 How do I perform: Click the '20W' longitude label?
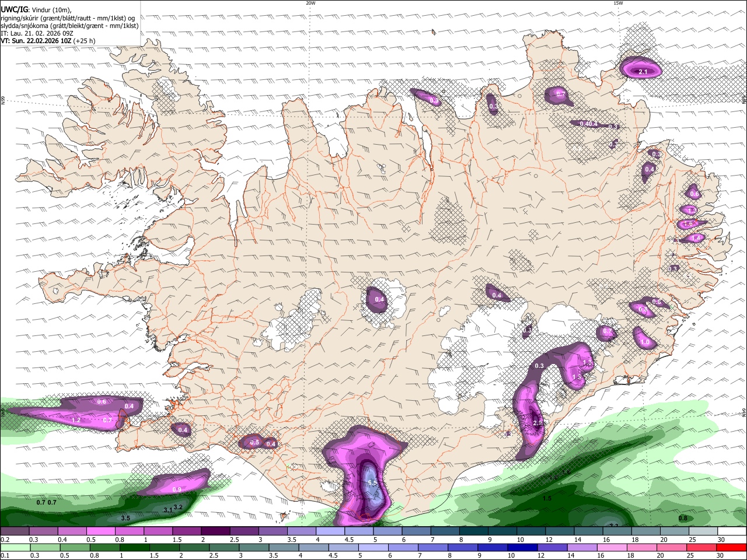click(310, 3)
